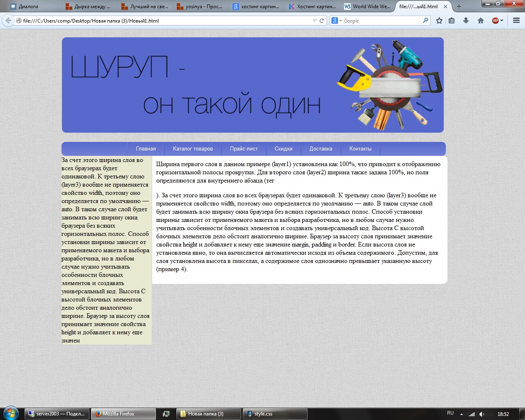Go to the Firefox Home icon
Viewport: 525px width, 420px height.
click(x=481, y=21)
